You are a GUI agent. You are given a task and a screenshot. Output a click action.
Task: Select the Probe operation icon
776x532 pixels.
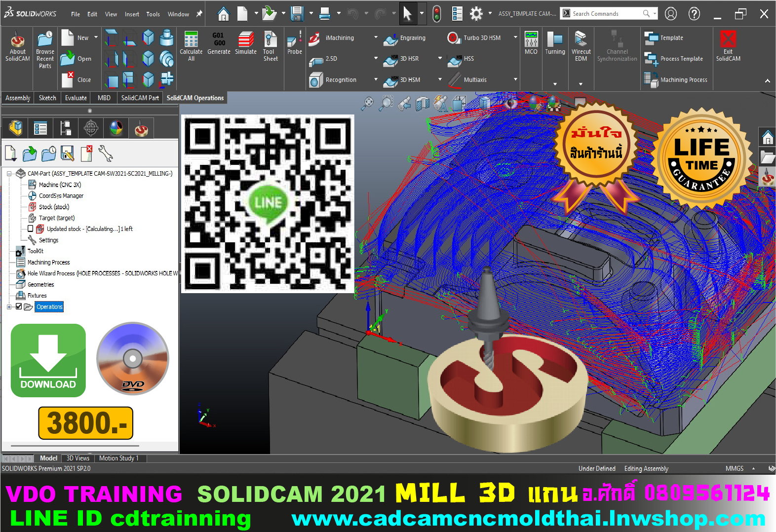(x=294, y=40)
